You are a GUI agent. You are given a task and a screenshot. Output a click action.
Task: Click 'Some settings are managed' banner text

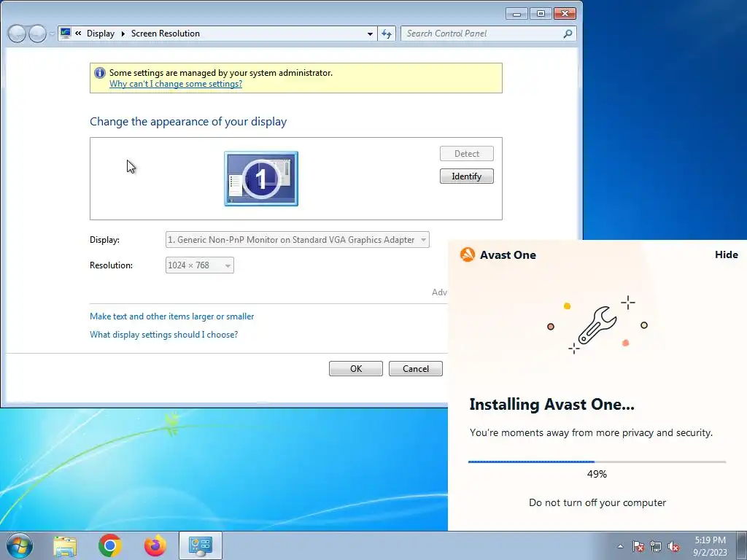221,73
